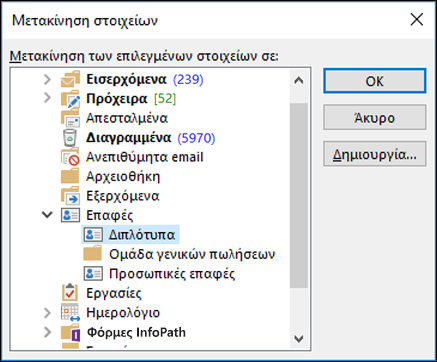Select the Εργασίες folder label

tap(114, 293)
